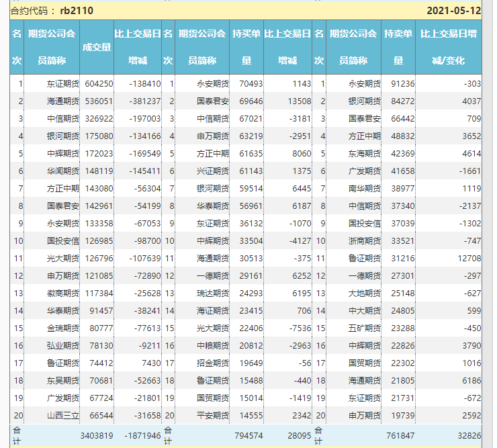Viewport: 497px width, 448px height.
Task: Select trading volume value 536051
Action: [x=99, y=101]
